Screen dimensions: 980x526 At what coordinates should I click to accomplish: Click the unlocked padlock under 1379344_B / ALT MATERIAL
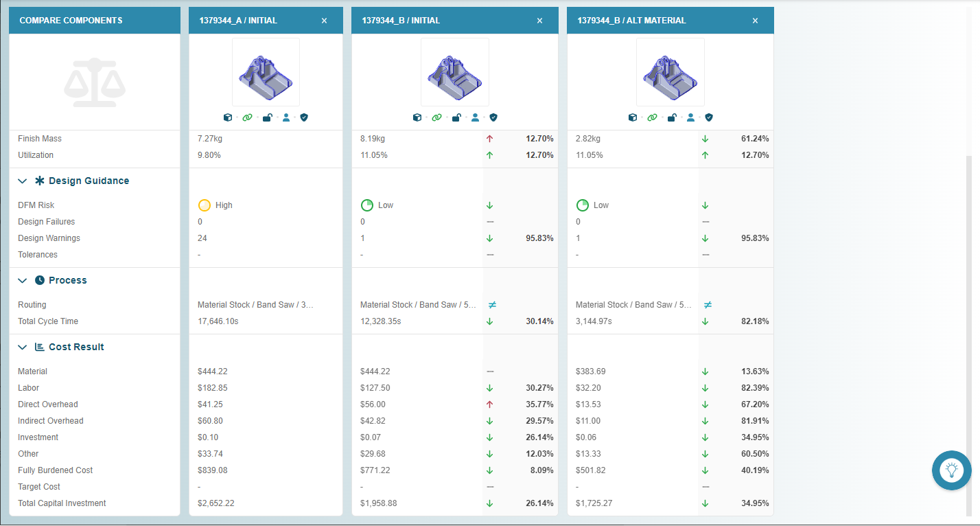click(x=671, y=117)
